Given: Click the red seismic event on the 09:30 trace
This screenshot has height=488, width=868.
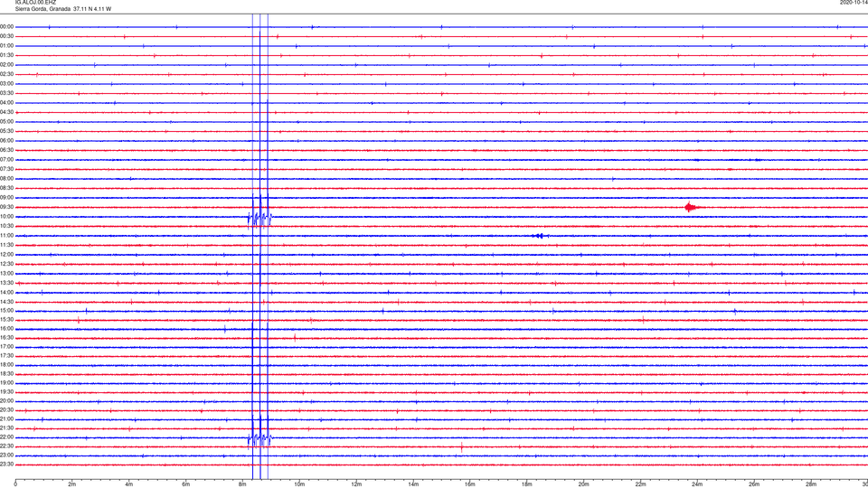Looking at the screenshot, I should tap(692, 208).
